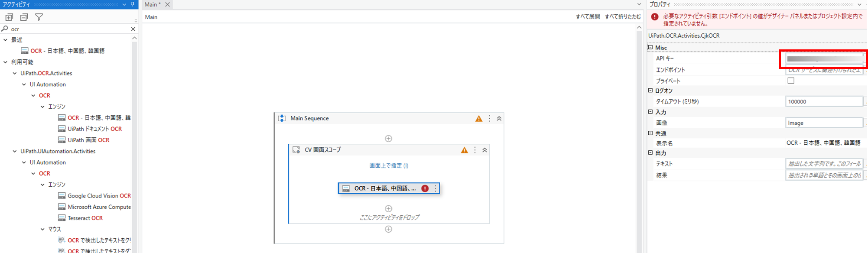Collapse the ログオン property category
Image resolution: width=868 pixels, height=253 pixels.
coord(650,91)
